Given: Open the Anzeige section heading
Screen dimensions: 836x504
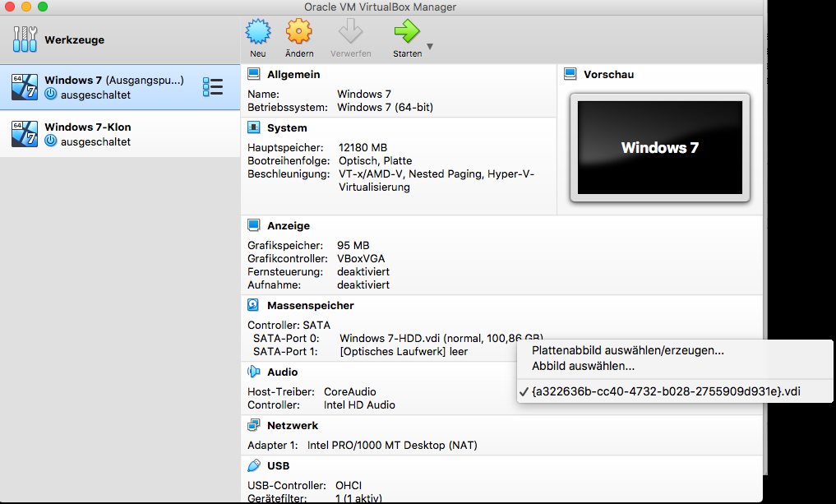Looking at the screenshot, I should pyautogui.click(x=289, y=225).
